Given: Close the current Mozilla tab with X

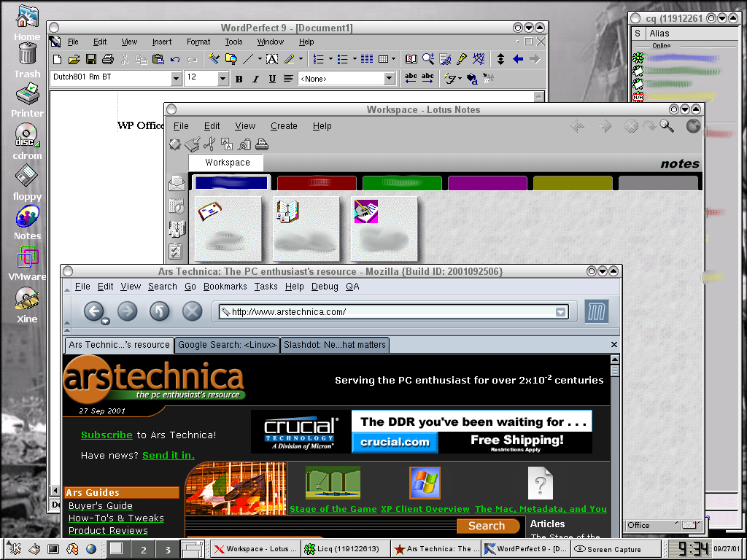Looking at the screenshot, I should [x=614, y=344].
